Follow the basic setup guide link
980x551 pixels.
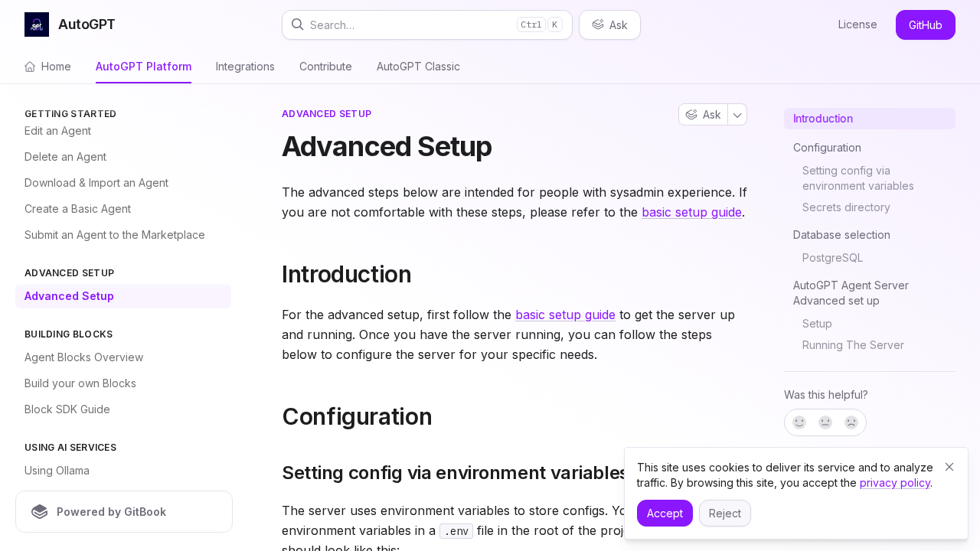click(691, 212)
